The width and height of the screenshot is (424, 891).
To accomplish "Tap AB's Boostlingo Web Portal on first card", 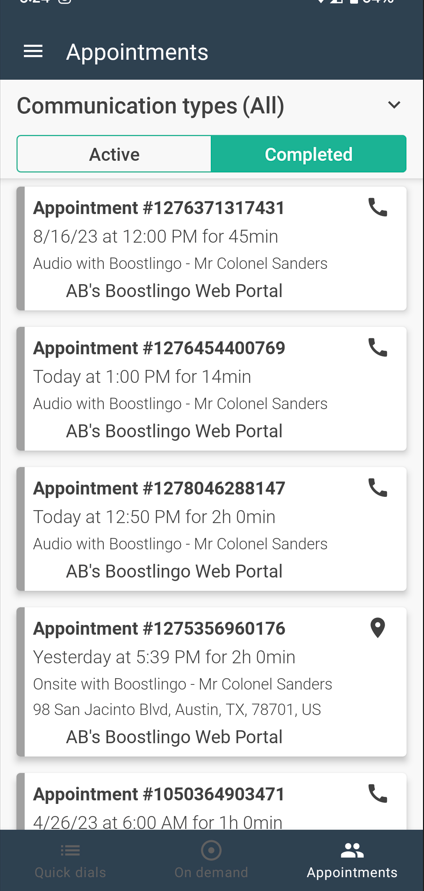I will (x=174, y=291).
